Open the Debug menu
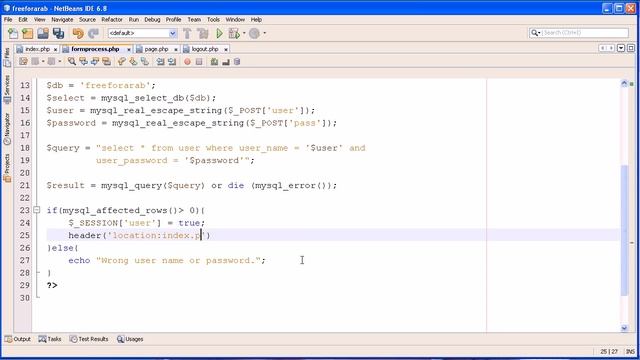The width and height of the screenshot is (640, 360). pyautogui.click(x=152, y=20)
